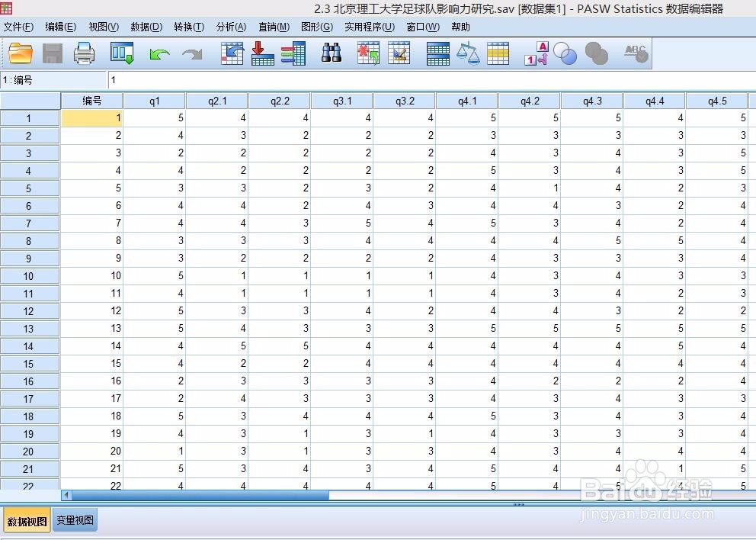
Task: Open the 编辑(E) menu
Action: pyautogui.click(x=61, y=27)
